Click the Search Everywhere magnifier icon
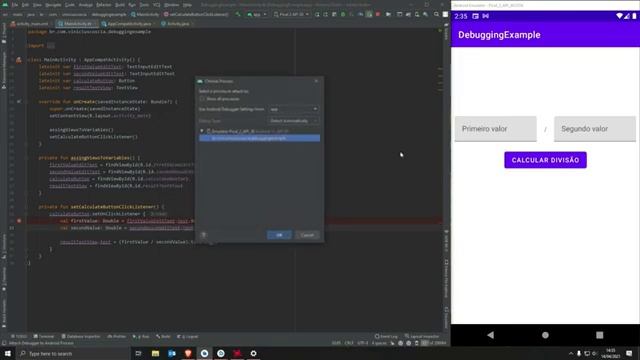The width and height of the screenshot is (640, 360). [436, 14]
